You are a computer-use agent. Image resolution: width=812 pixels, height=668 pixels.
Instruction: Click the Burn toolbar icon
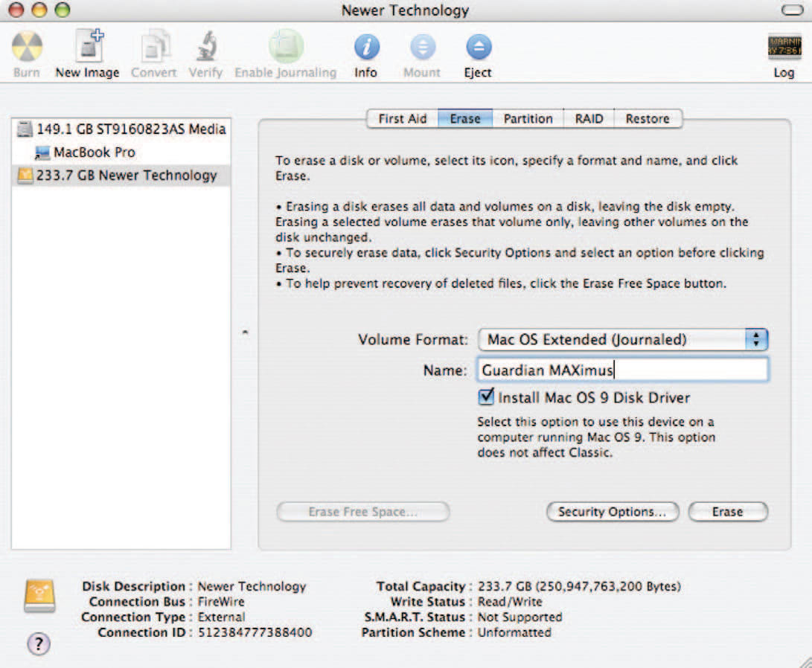[x=27, y=49]
